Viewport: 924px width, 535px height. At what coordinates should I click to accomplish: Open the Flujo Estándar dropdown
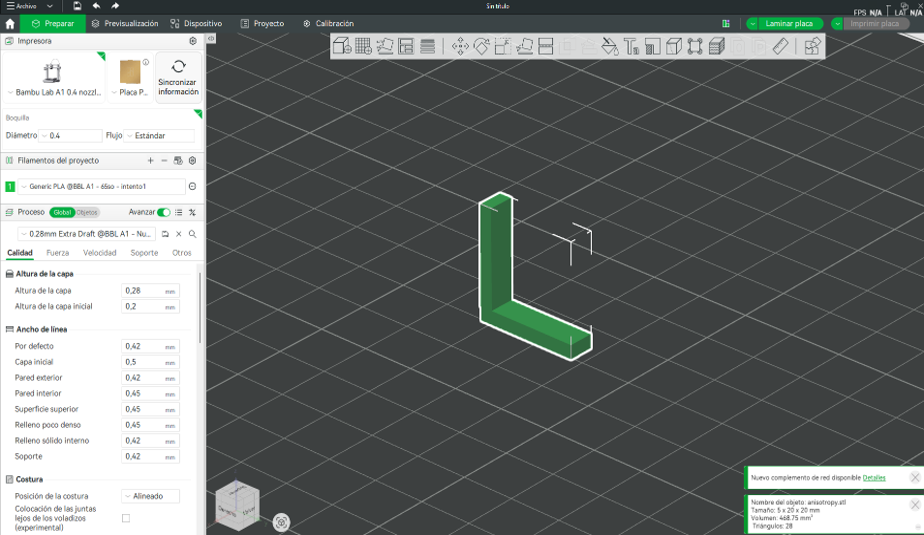[x=159, y=136]
